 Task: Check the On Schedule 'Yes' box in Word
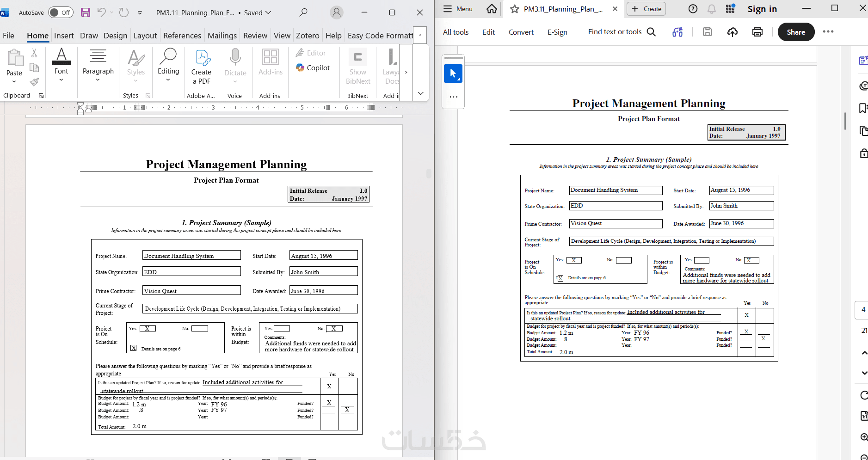[x=148, y=329]
